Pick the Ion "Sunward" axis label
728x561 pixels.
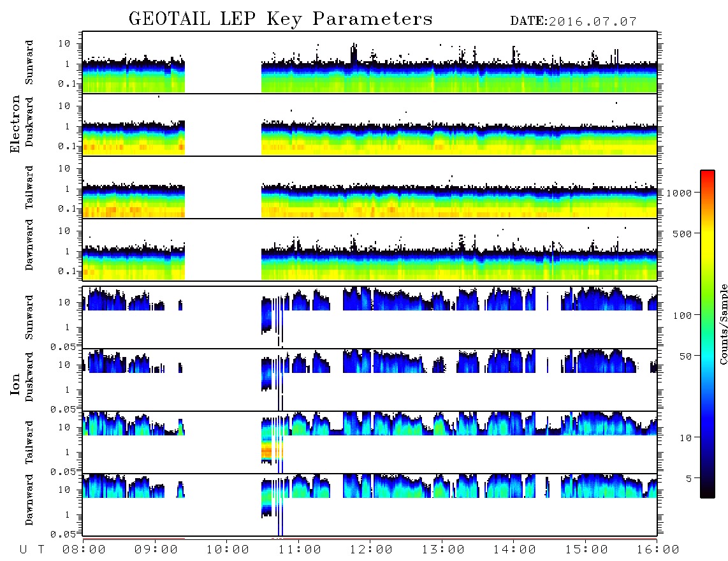click(x=29, y=317)
